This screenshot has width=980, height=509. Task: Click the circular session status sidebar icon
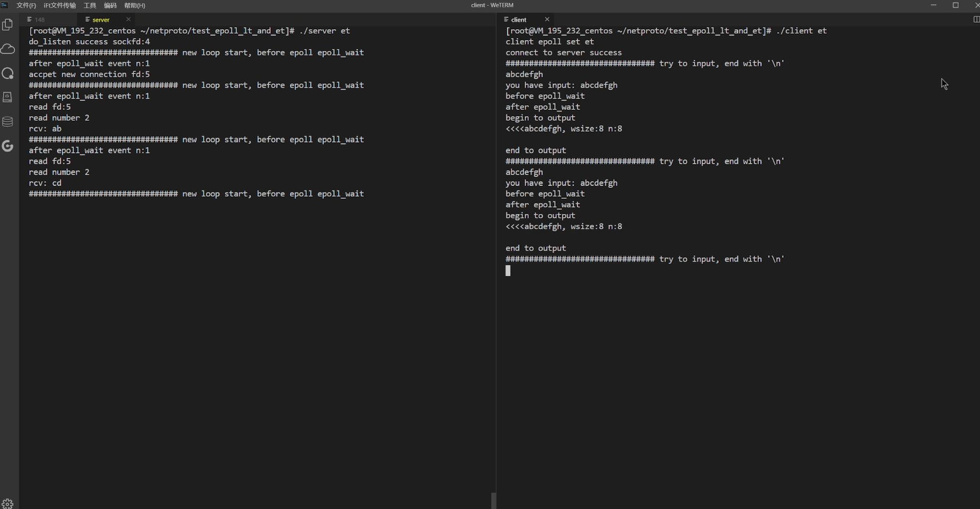[8, 73]
